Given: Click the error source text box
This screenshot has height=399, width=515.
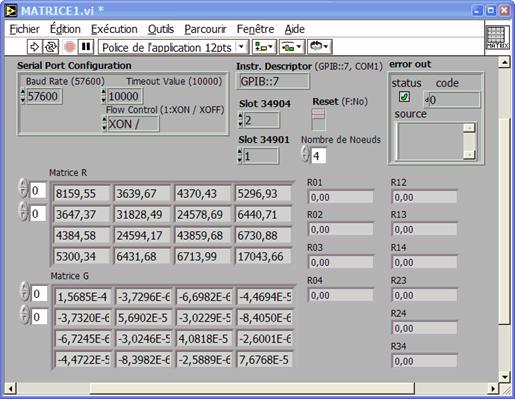Looking at the screenshot, I should tap(430, 141).
